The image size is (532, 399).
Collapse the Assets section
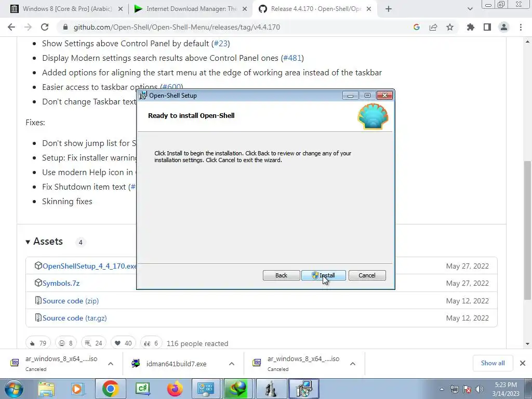coord(44,242)
